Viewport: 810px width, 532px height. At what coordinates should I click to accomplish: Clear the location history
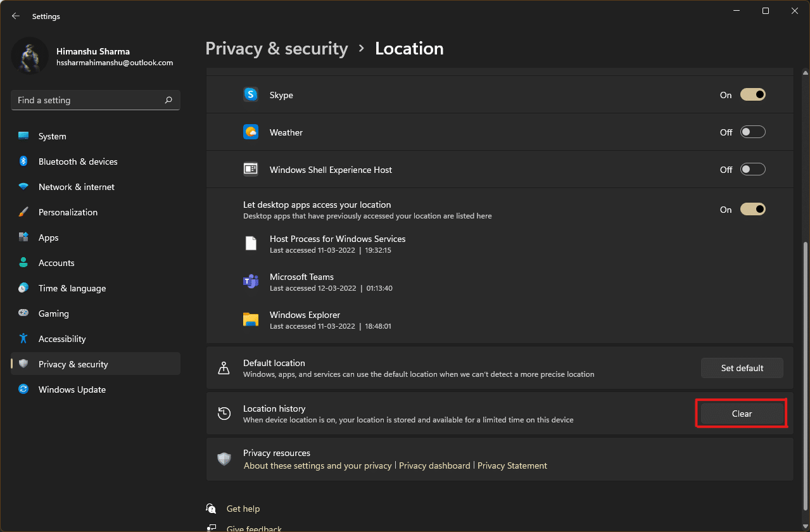(742, 414)
